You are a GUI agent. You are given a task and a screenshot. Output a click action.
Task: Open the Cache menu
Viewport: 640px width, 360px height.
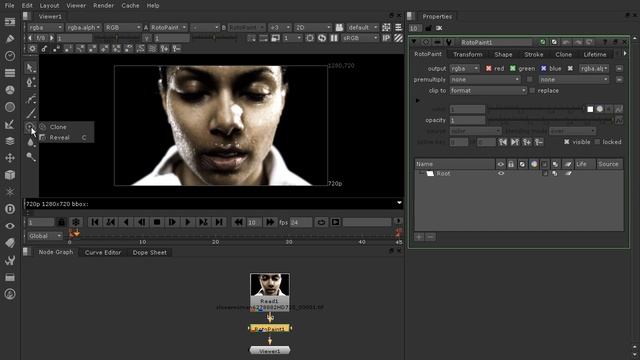pos(130,6)
